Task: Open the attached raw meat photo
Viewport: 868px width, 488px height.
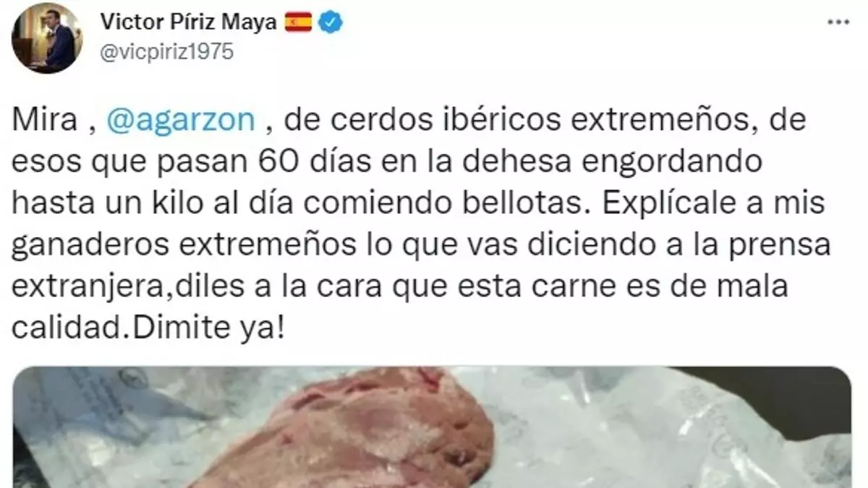Action: click(433, 427)
